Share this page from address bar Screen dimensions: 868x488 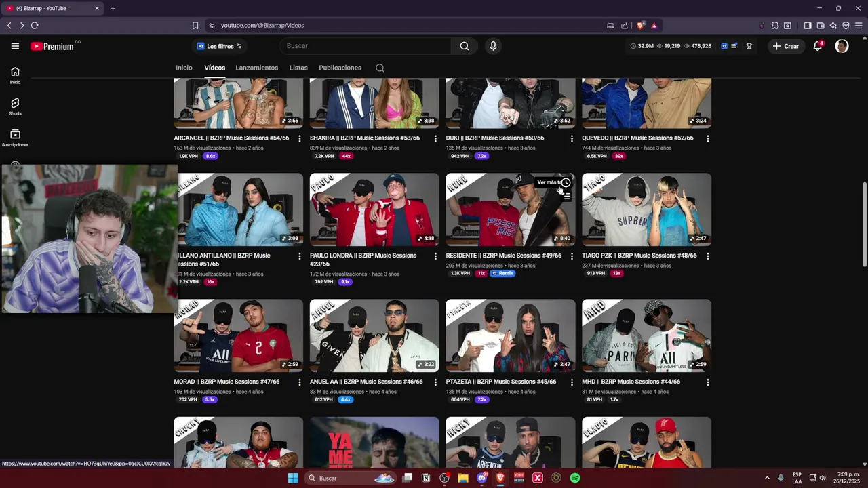(624, 26)
